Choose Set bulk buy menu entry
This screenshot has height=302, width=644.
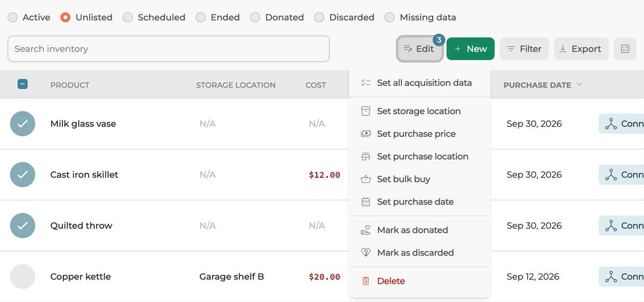click(420, 179)
